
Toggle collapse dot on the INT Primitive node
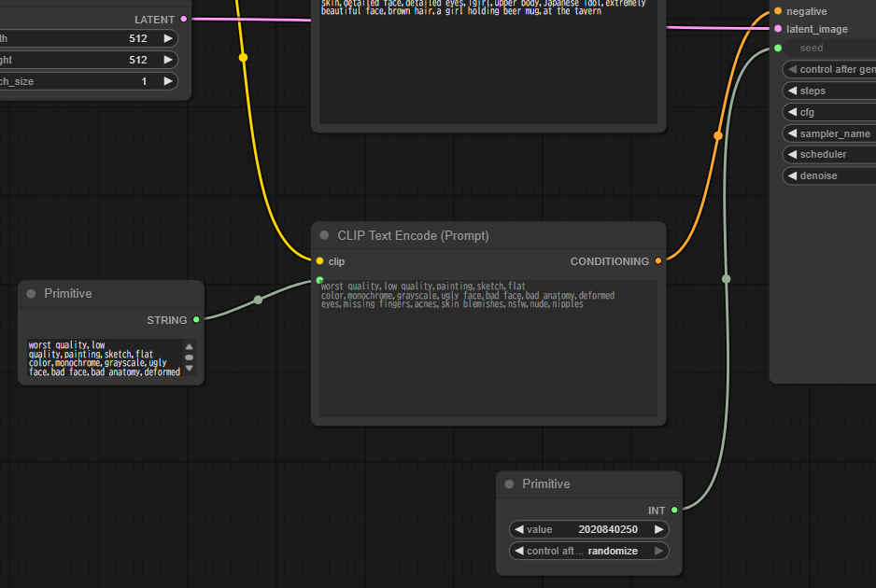[x=509, y=484]
